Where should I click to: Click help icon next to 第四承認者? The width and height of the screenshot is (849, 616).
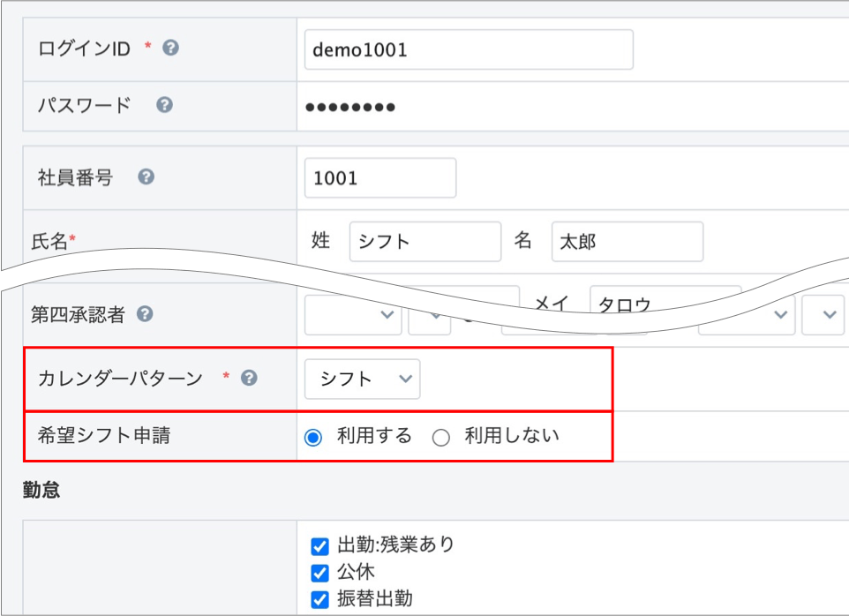pos(145,314)
